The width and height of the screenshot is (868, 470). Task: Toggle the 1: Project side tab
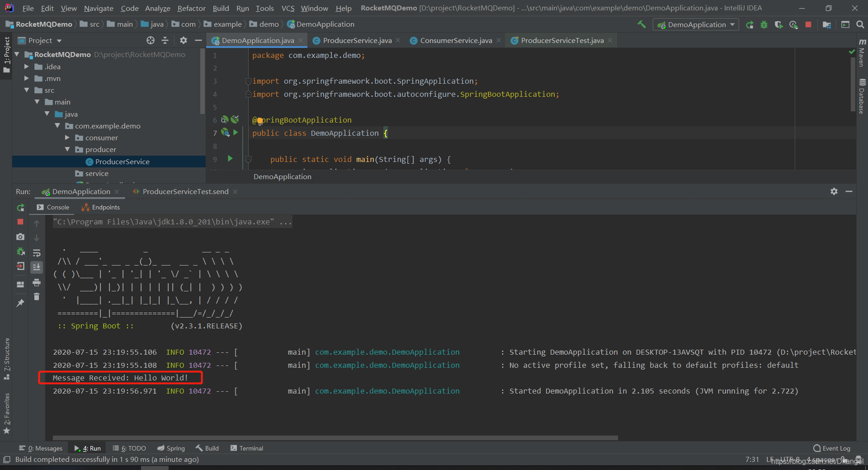click(x=6, y=54)
